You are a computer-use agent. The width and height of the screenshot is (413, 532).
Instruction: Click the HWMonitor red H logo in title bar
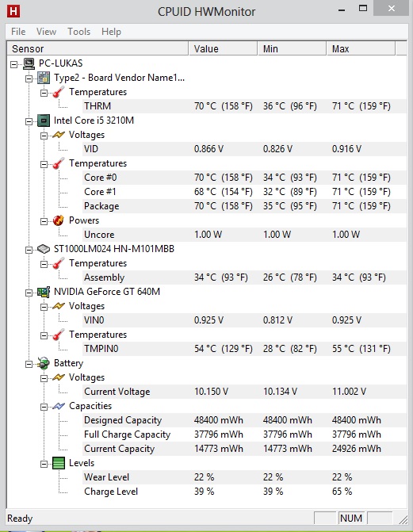(x=13, y=11)
